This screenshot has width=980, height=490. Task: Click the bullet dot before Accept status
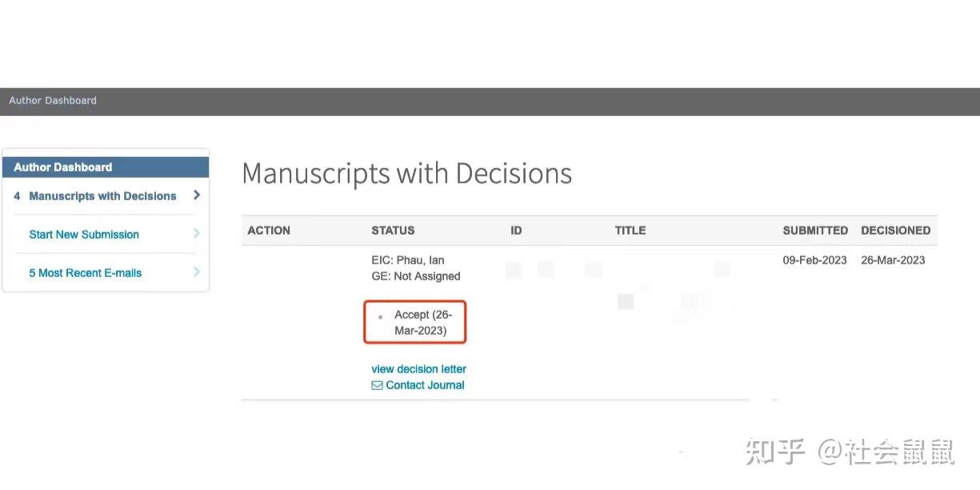pos(380,318)
